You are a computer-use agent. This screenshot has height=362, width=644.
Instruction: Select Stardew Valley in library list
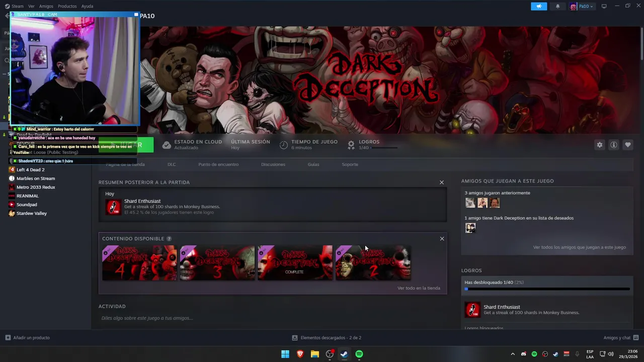point(32,213)
